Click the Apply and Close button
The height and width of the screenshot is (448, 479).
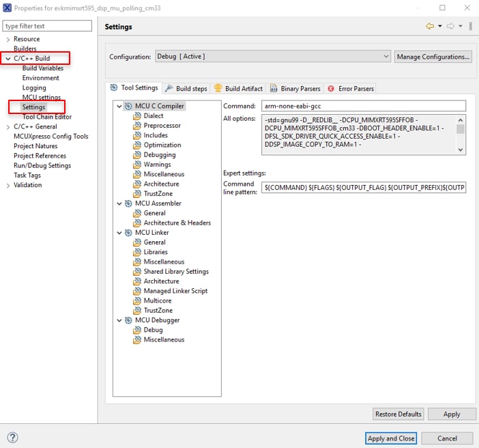click(390, 438)
